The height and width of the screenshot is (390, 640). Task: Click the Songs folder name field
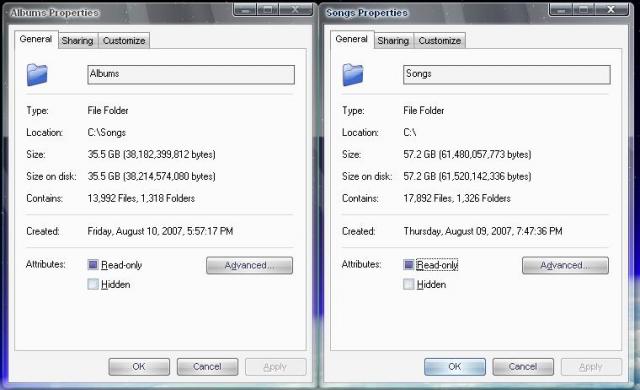(507, 75)
